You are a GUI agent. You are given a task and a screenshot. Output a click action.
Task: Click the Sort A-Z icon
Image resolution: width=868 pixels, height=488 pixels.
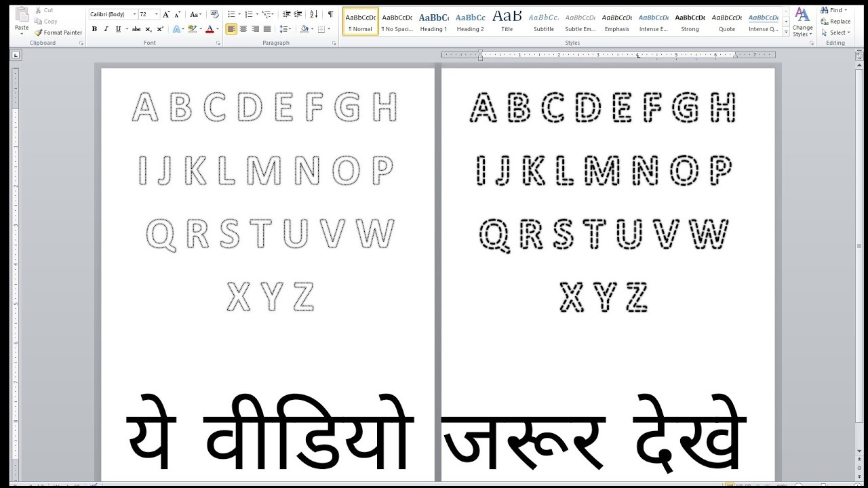315,14
